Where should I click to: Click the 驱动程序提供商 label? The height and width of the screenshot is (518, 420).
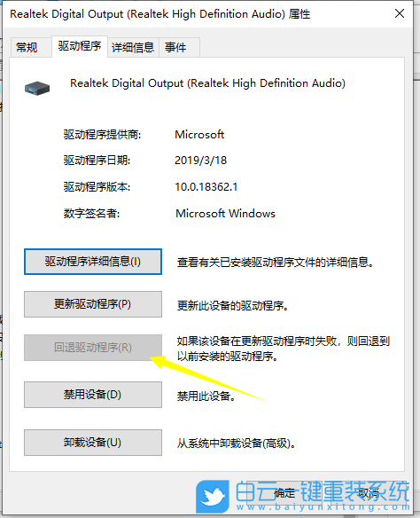[102, 135]
